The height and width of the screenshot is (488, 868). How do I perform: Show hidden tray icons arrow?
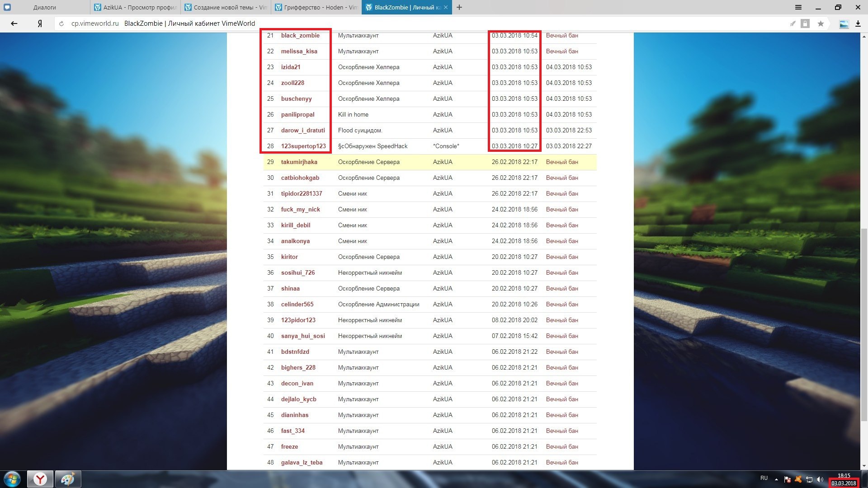[x=776, y=479]
